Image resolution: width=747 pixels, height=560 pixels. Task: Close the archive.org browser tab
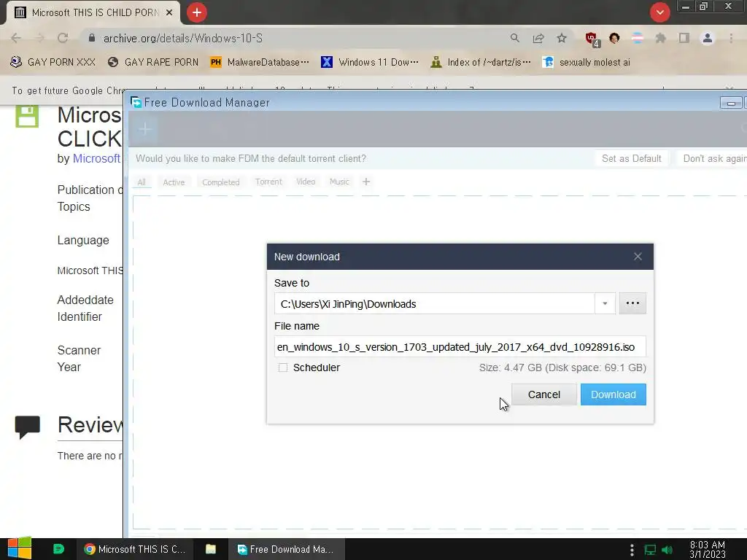[x=169, y=13]
